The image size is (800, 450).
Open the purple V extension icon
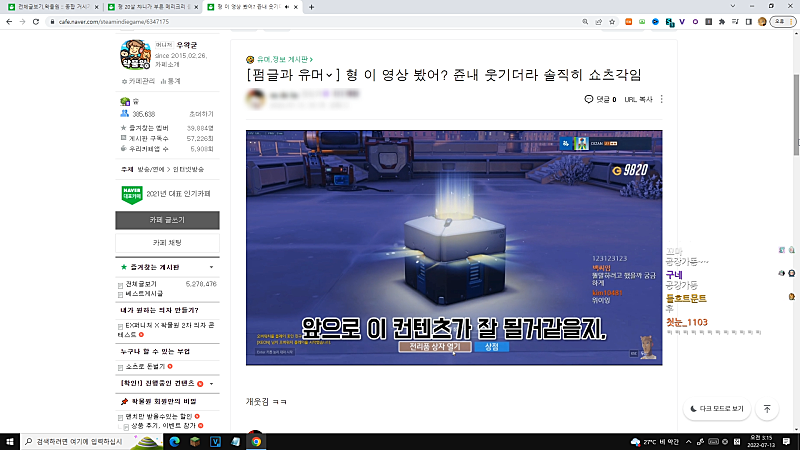(x=682, y=22)
